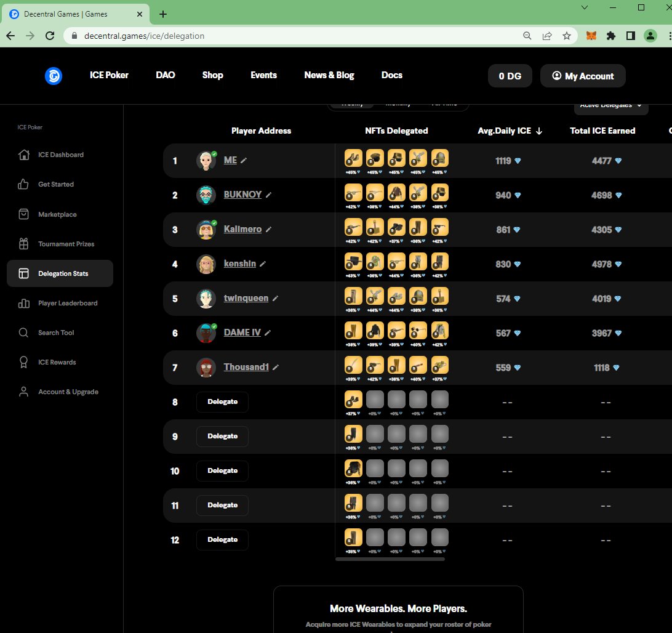Viewport: 672px width, 633px height.
Task: Edit nickname pencil next to BUKNOY
Action: [268, 195]
